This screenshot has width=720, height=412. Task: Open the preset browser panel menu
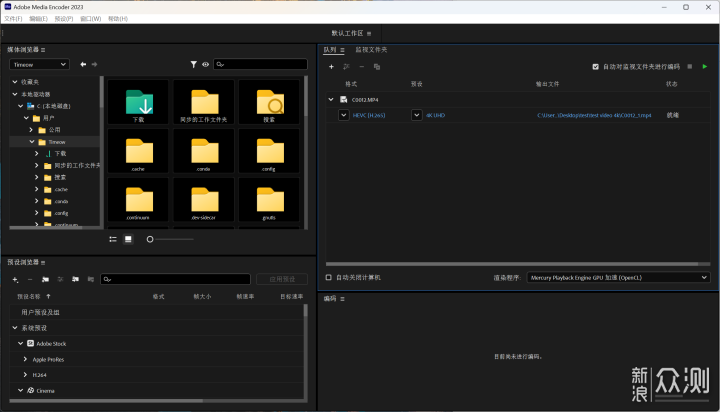[43, 263]
